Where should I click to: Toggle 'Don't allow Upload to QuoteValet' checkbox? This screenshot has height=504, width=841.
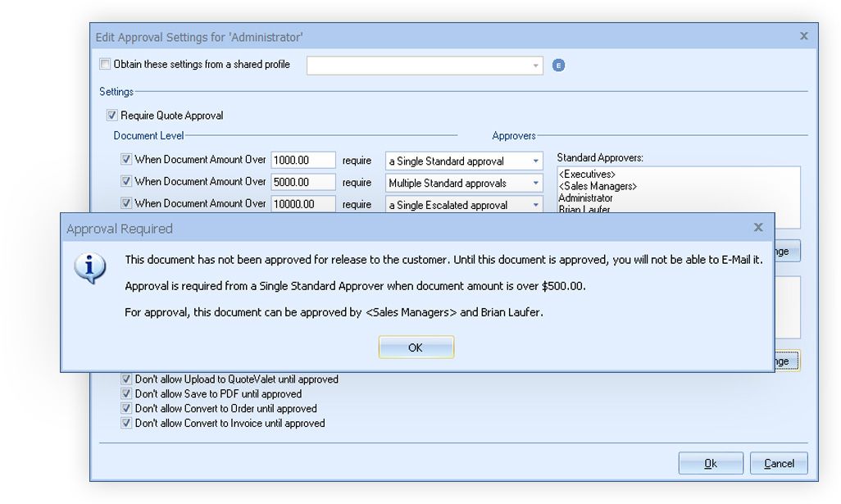126,379
